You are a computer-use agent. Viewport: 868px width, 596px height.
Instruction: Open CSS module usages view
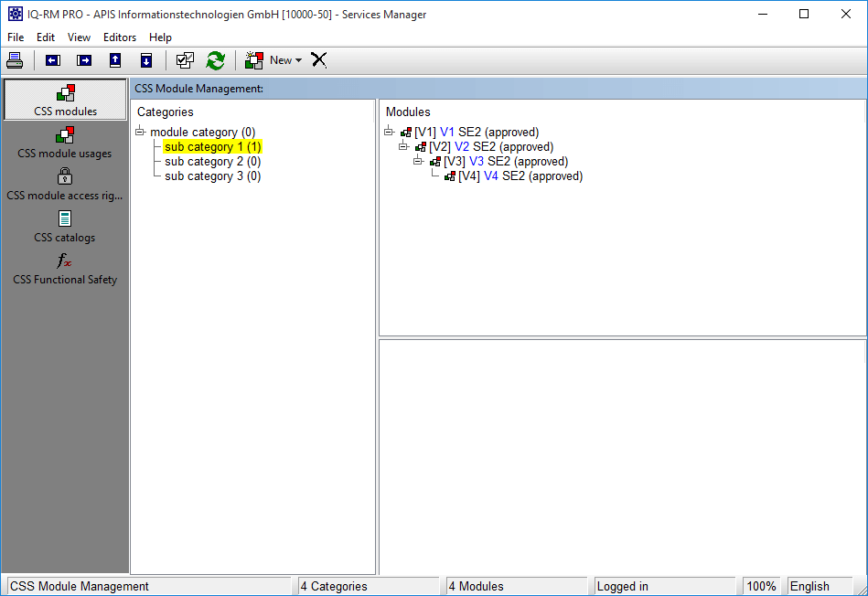coord(65,143)
